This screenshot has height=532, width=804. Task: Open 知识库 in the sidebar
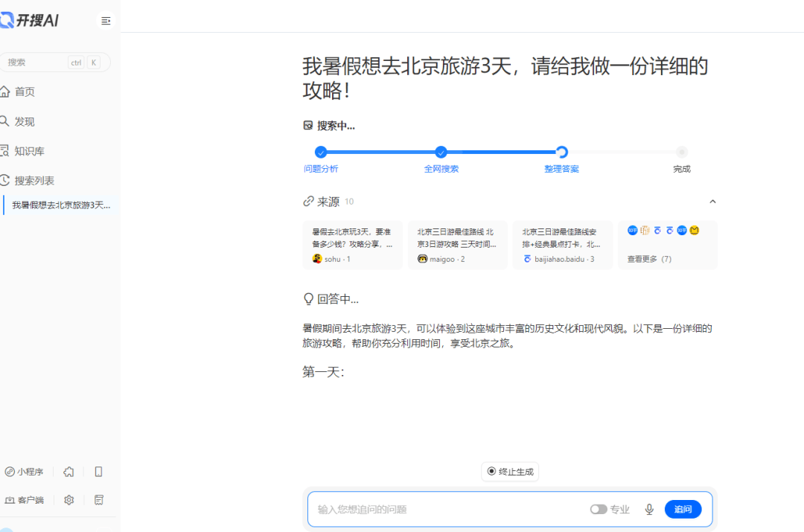pos(29,151)
